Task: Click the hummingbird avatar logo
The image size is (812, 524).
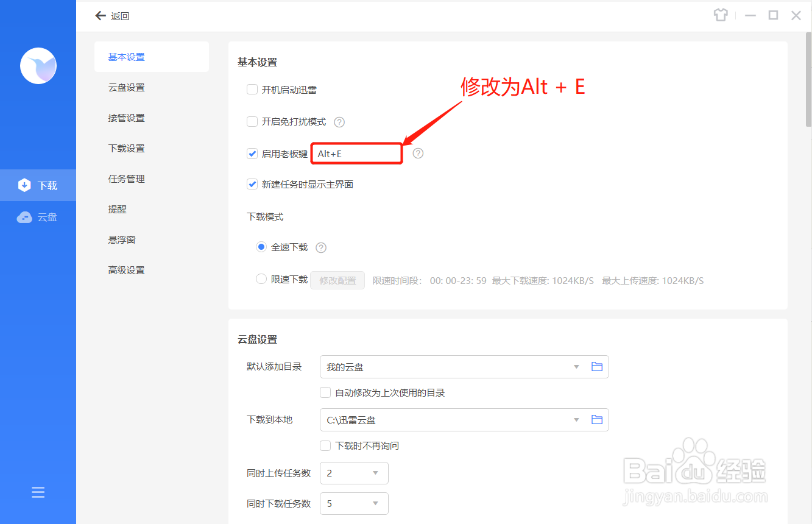Action: (38, 66)
